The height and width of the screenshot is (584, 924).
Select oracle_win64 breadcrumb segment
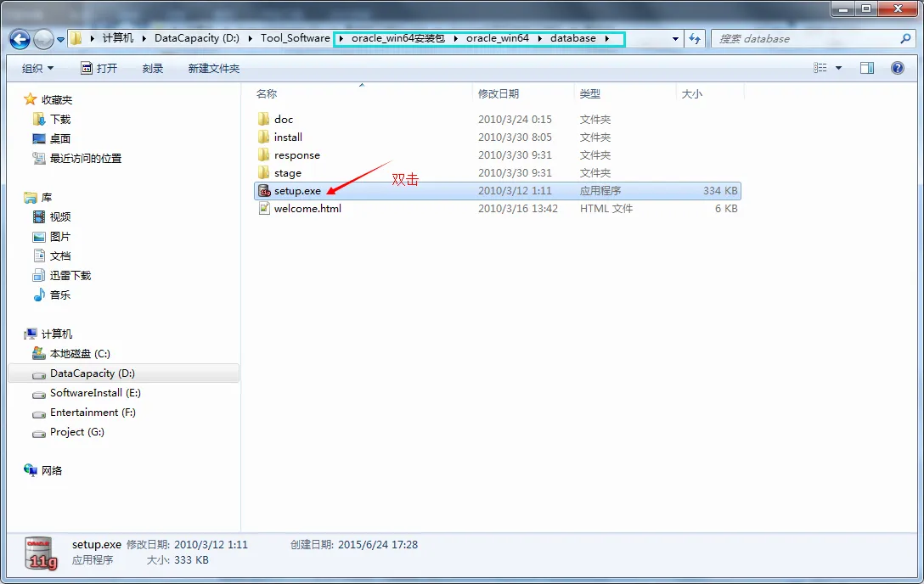[x=498, y=38]
